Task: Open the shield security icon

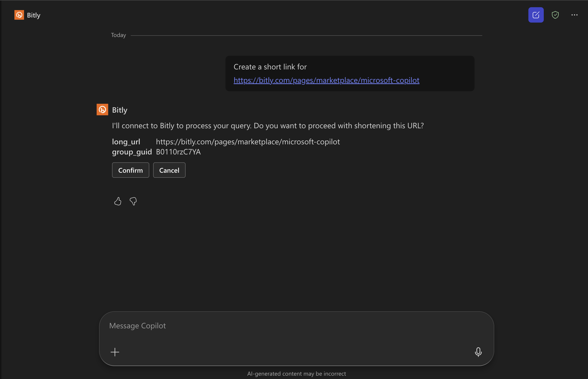Action: (555, 15)
